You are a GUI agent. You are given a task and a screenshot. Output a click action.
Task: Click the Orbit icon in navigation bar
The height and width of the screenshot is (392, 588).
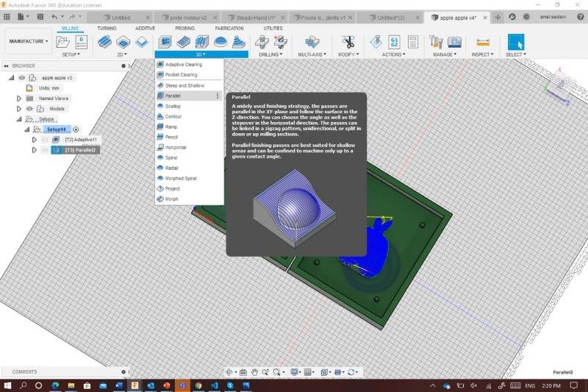tap(229, 372)
